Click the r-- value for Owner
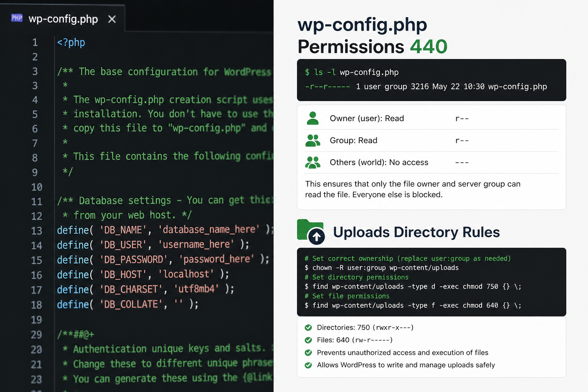588x392 pixels. point(462,119)
